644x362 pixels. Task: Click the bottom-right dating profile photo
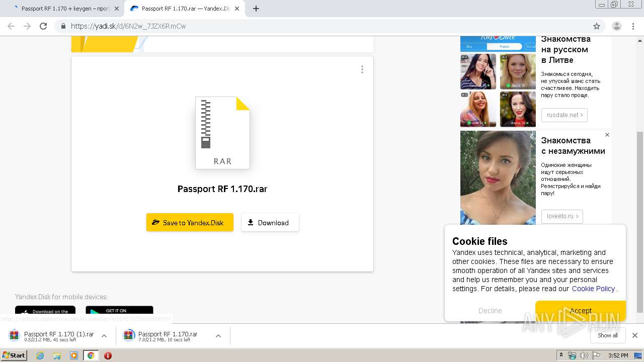point(518,109)
